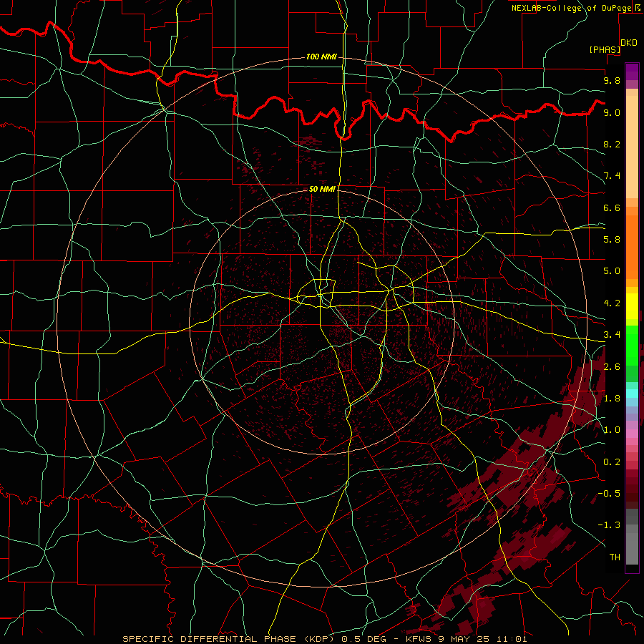Click the 4.2 scale value
Viewport: 644px width, 644px height.
click(612, 303)
